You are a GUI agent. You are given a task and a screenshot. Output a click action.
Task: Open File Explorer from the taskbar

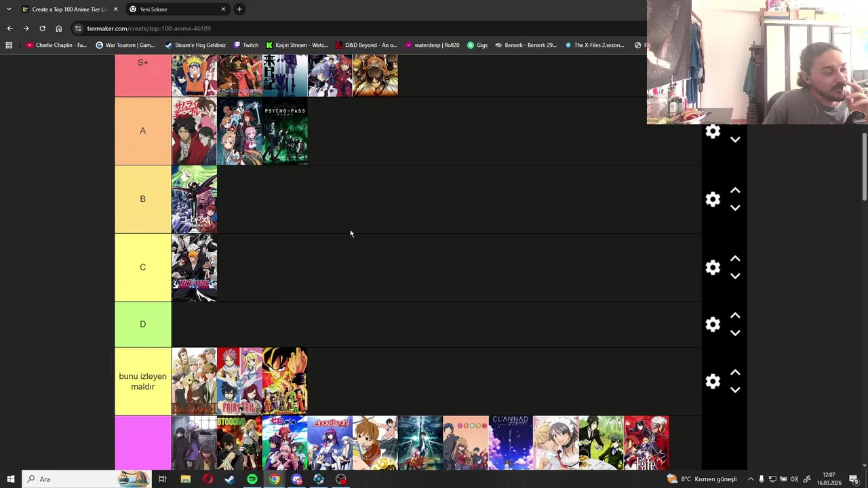click(x=185, y=479)
